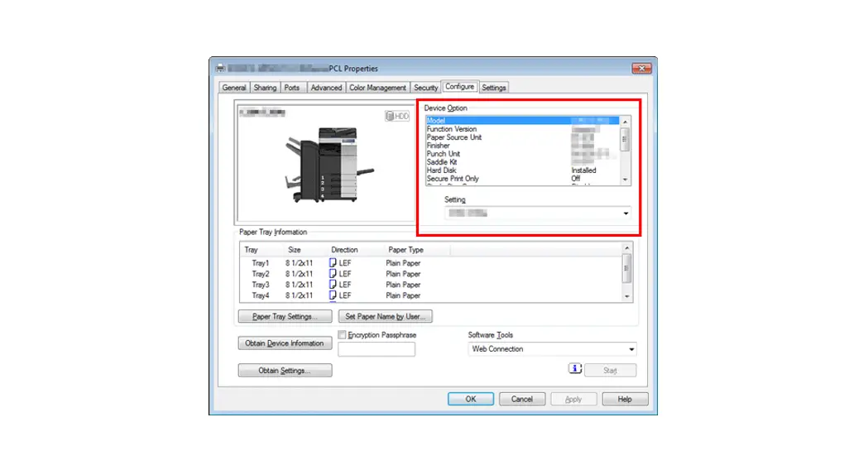Click Device Option list scrollbar down arrow

tap(626, 180)
